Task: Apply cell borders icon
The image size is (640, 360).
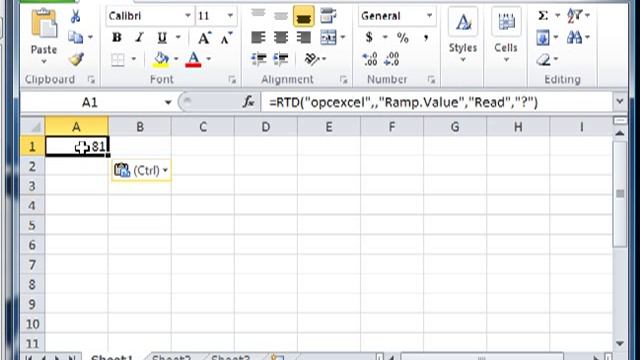Action: [x=118, y=60]
